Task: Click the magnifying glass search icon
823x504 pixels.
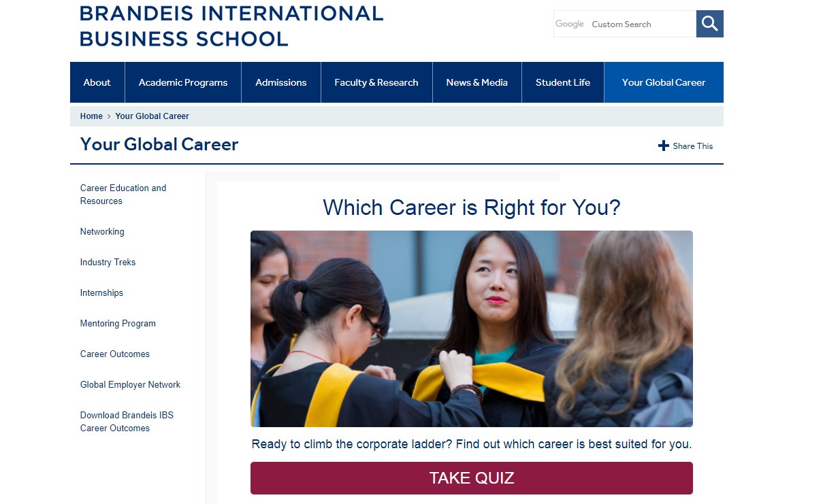Action: coord(709,24)
